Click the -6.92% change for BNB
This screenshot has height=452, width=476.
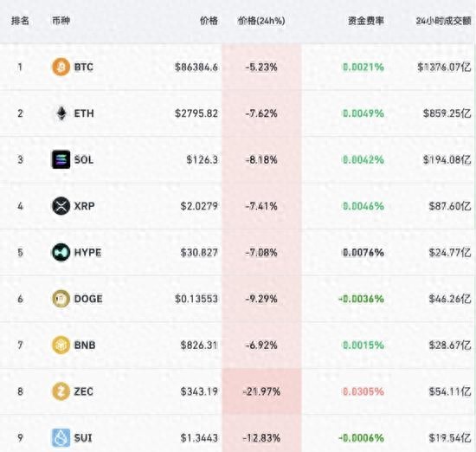point(261,345)
